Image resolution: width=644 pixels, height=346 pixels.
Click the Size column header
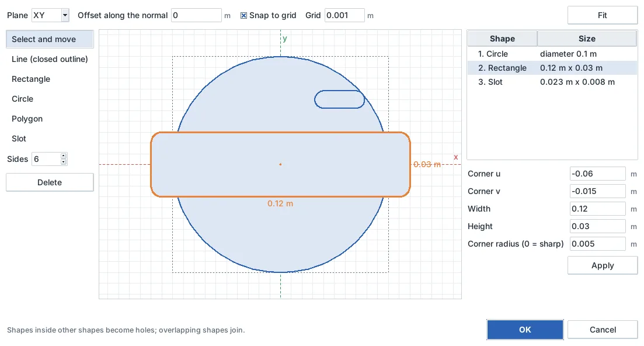click(x=587, y=39)
